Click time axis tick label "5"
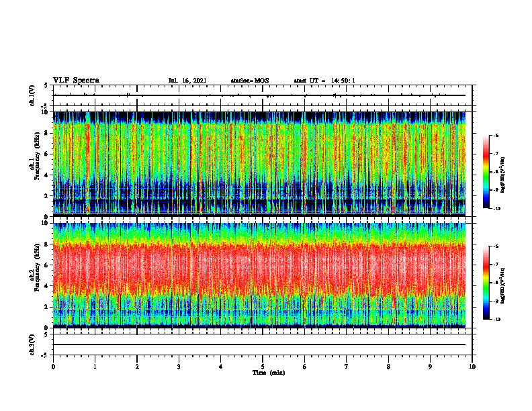 tap(263, 367)
